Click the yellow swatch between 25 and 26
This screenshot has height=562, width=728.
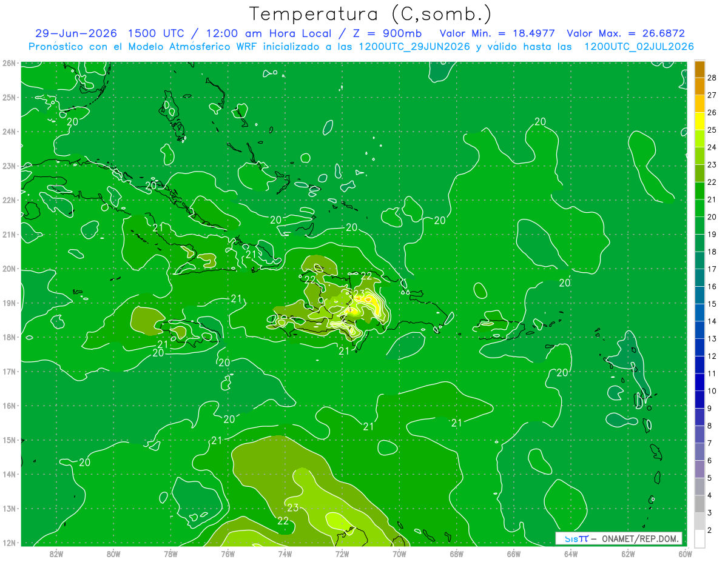pos(699,121)
